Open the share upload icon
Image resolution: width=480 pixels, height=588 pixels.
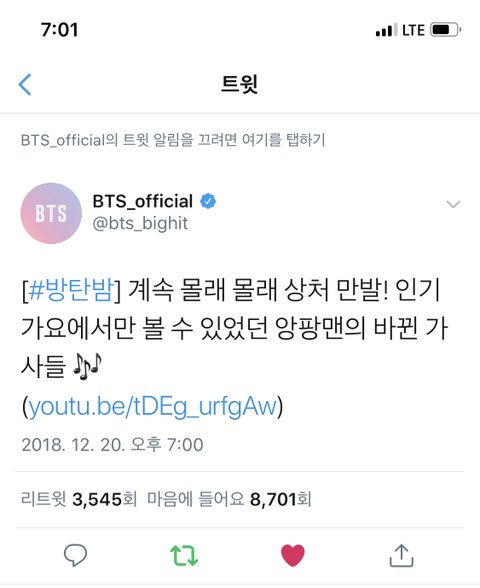coord(401,555)
